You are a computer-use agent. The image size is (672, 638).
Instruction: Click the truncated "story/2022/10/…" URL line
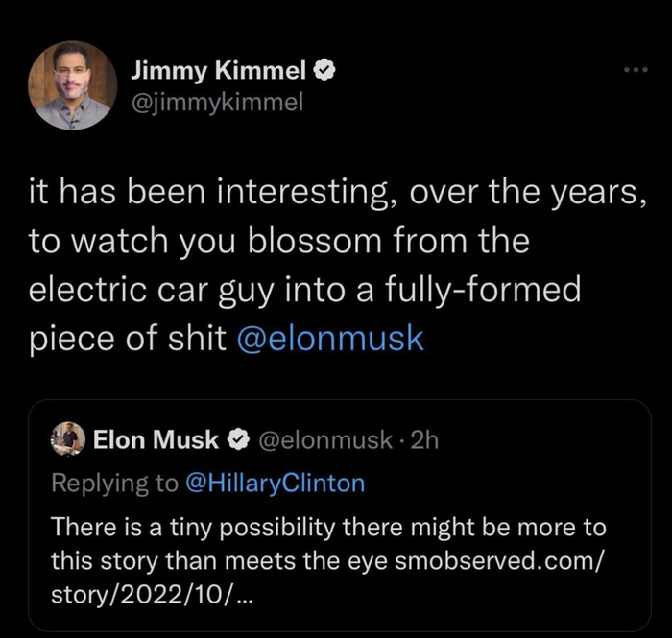click(x=152, y=592)
